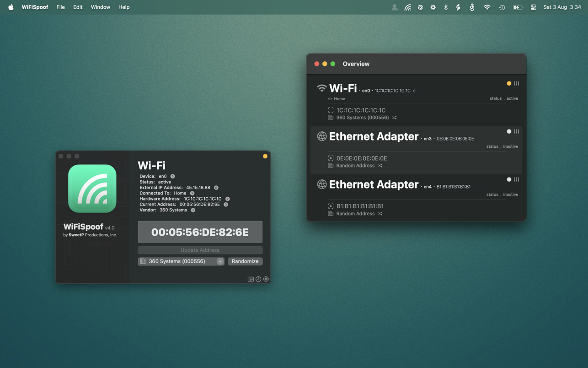Viewport: 588px width, 368px height.
Task: Click the target icon beside 0E:0E:0E:0E:0E:0E
Action: coord(331,158)
